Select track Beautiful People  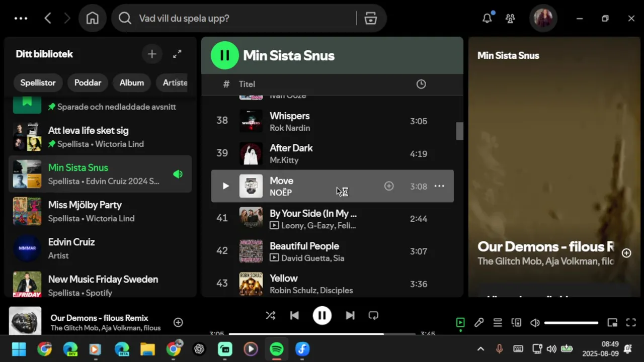[332, 251]
